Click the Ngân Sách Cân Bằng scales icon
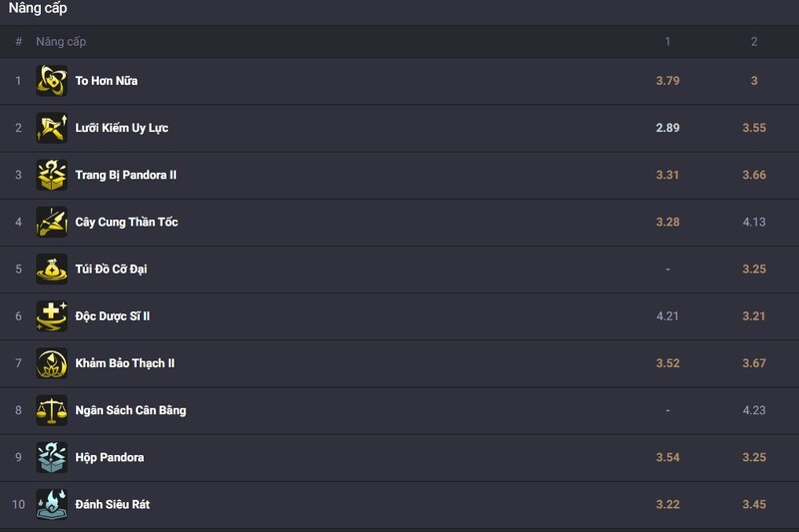799x532 pixels. [52, 410]
